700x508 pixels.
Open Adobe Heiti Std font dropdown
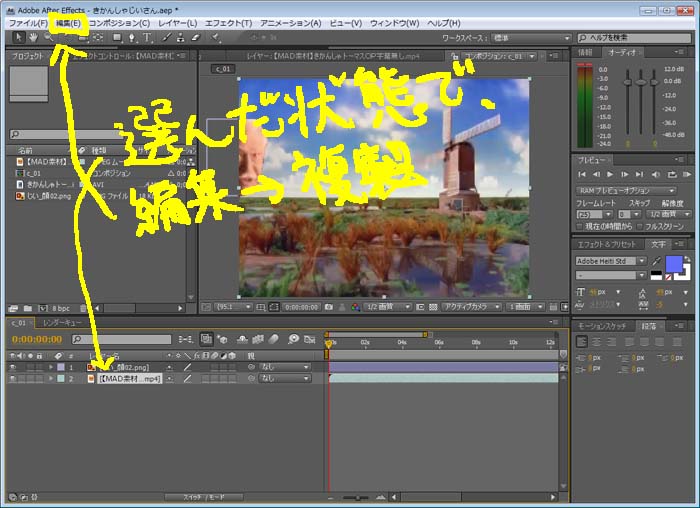click(610, 261)
